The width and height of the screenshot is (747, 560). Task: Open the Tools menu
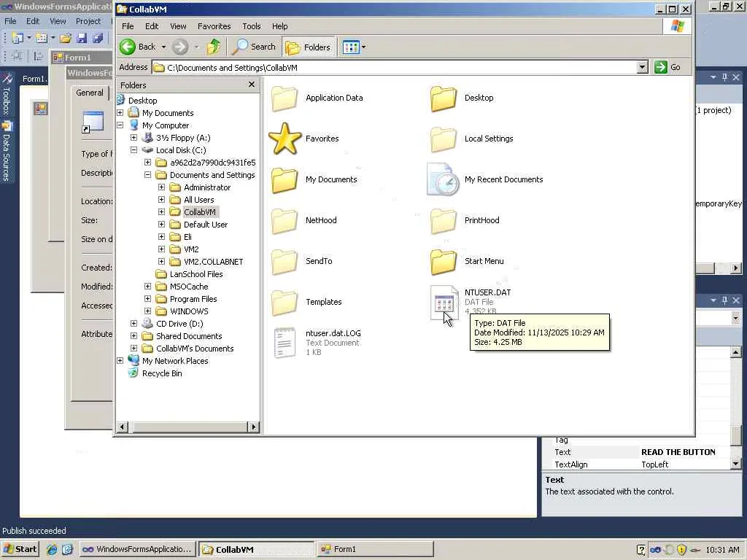point(251,26)
